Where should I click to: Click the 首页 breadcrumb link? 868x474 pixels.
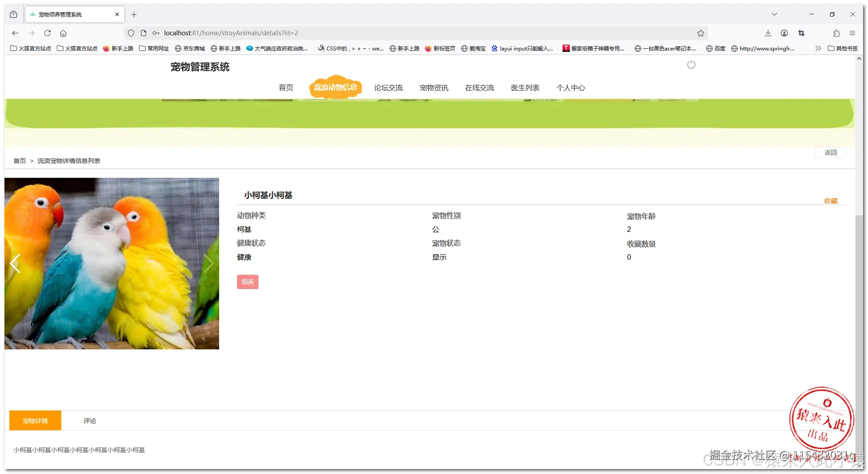click(20, 160)
